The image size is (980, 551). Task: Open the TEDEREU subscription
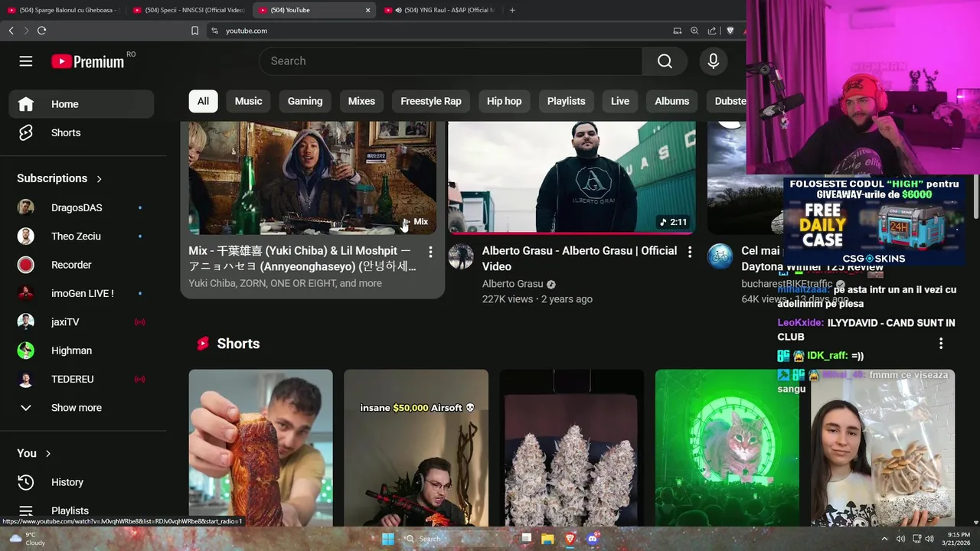pos(81,379)
